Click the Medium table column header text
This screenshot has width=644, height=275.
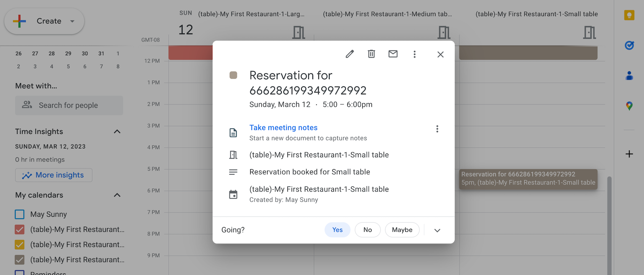pyautogui.click(x=388, y=14)
